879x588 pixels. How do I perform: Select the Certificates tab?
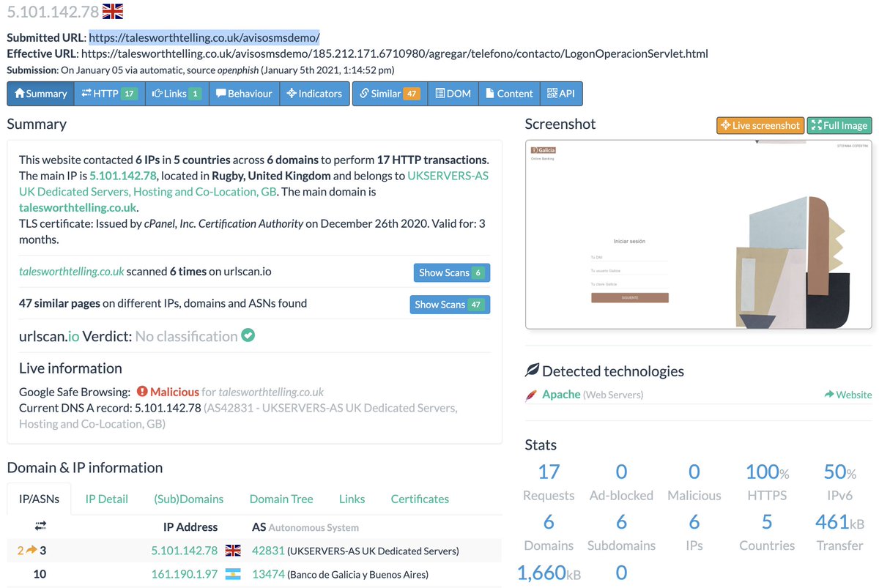click(x=420, y=499)
